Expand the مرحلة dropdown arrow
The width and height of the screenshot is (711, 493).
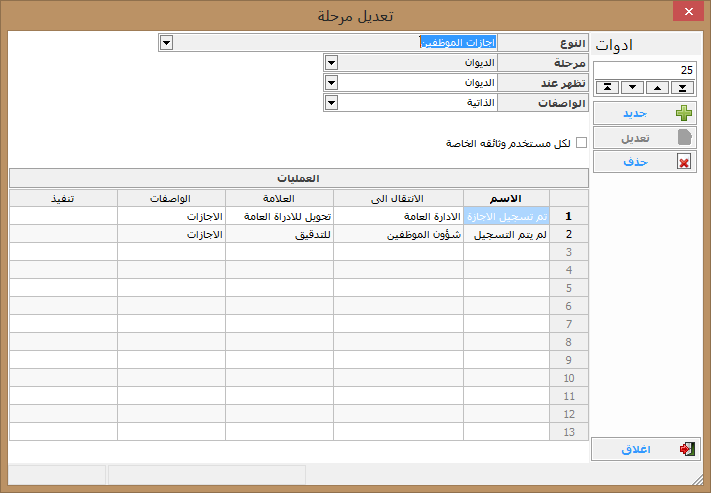tap(331, 62)
